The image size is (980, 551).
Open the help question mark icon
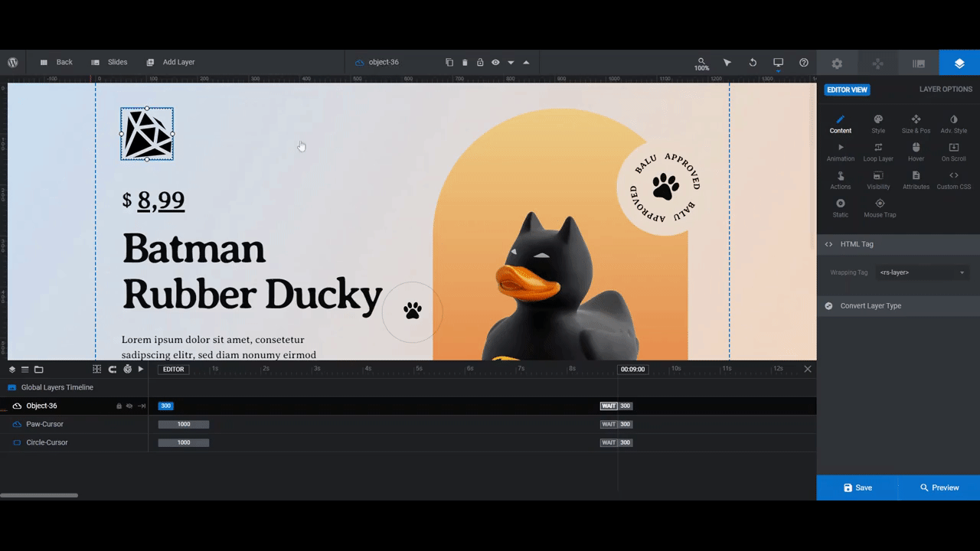(x=804, y=62)
